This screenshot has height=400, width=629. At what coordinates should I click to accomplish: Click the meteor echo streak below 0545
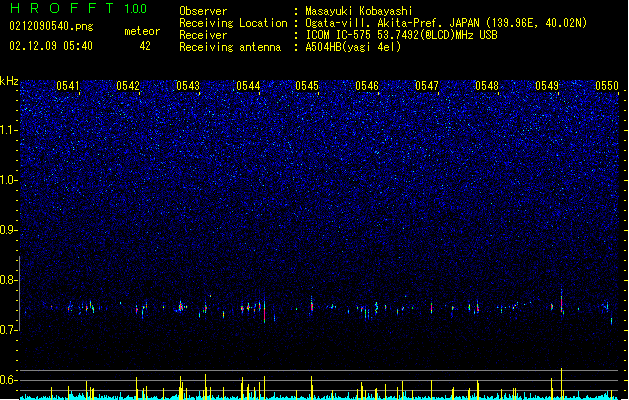tap(312, 305)
